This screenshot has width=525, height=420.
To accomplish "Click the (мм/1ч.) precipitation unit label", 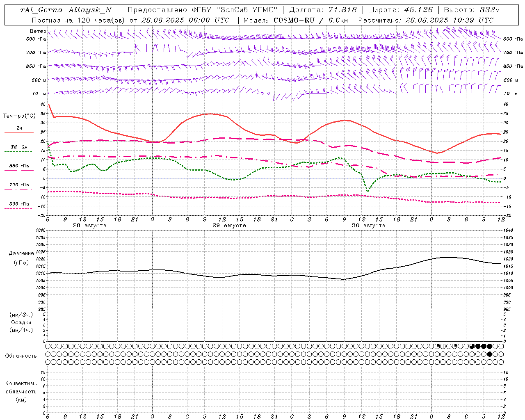I will tap(21, 330).
